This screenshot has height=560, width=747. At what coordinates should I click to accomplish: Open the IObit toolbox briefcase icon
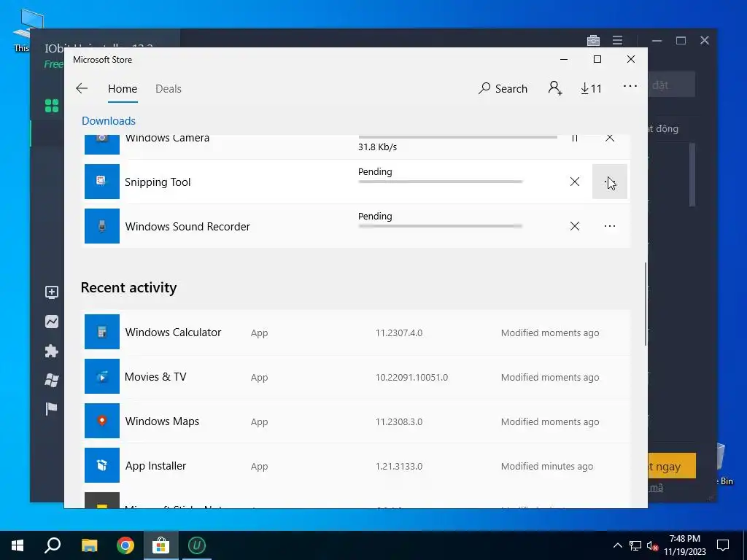[593, 40]
